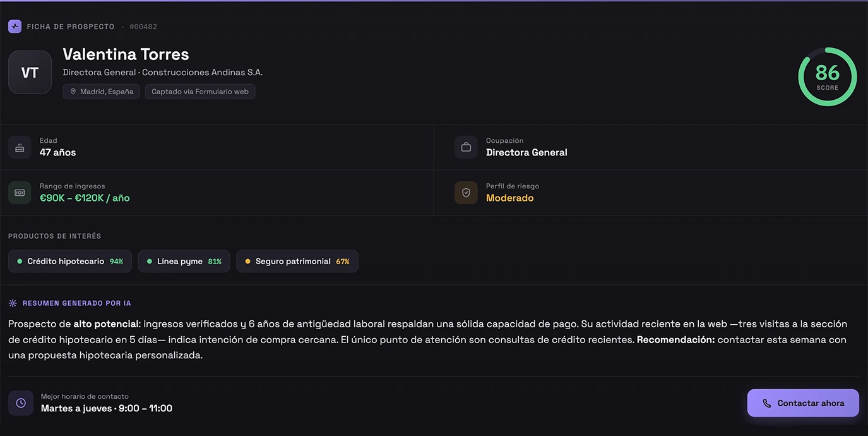
Task: Click the circular 86 score gauge
Action: point(828,76)
